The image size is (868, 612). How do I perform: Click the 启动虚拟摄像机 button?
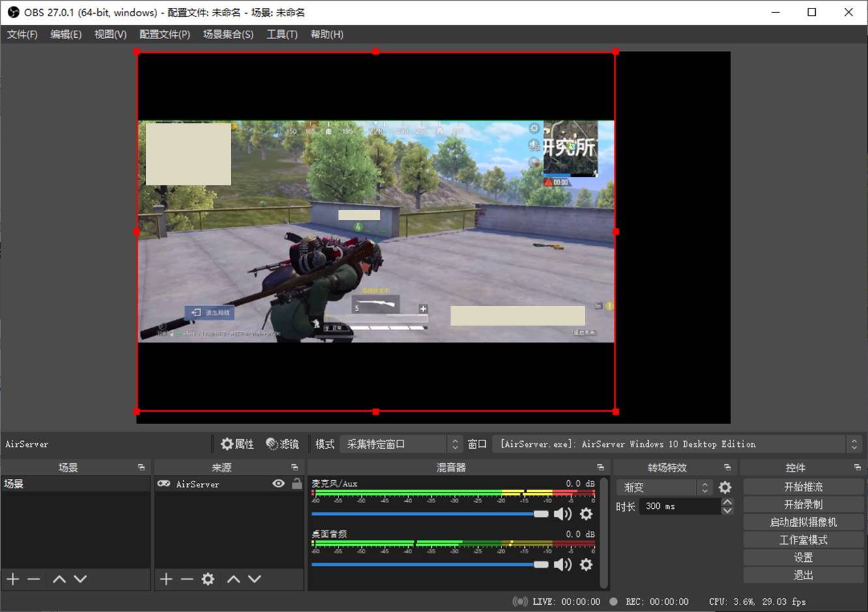(803, 523)
